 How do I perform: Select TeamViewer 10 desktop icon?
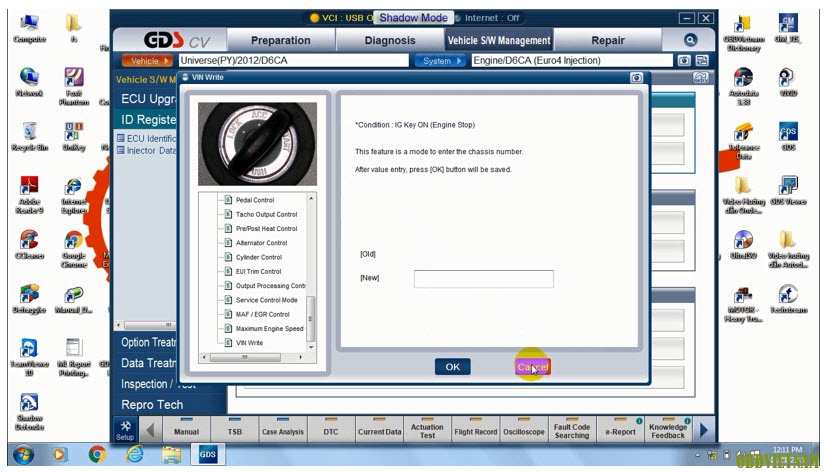pyautogui.click(x=30, y=358)
